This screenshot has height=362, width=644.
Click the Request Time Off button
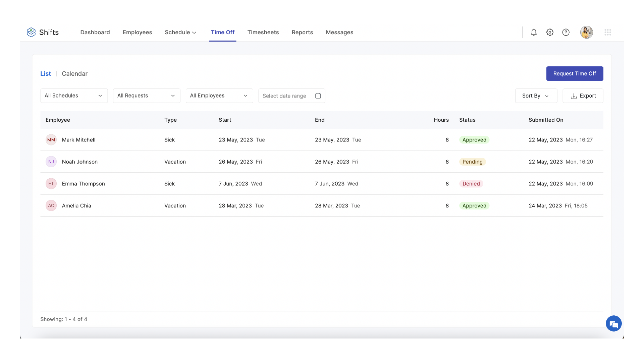point(575,73)
